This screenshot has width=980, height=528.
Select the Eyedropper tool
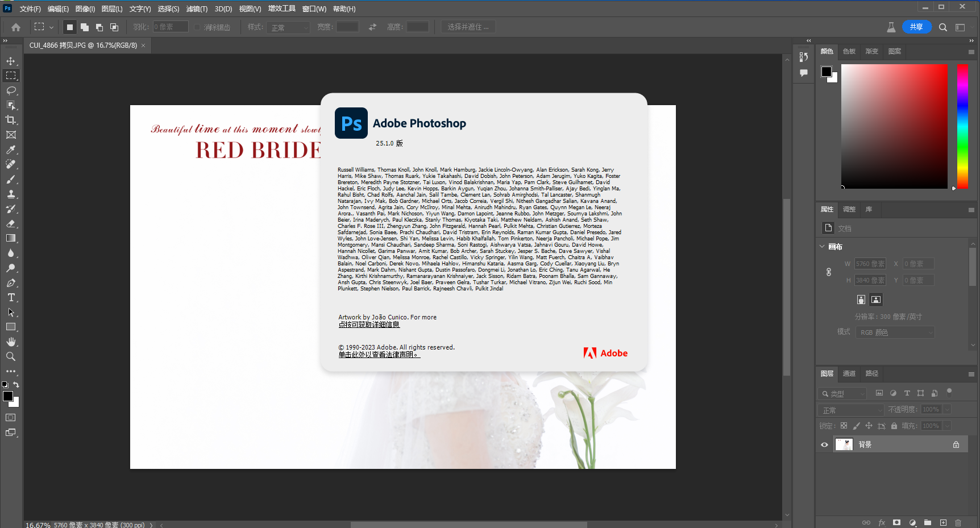pos(11,150)
